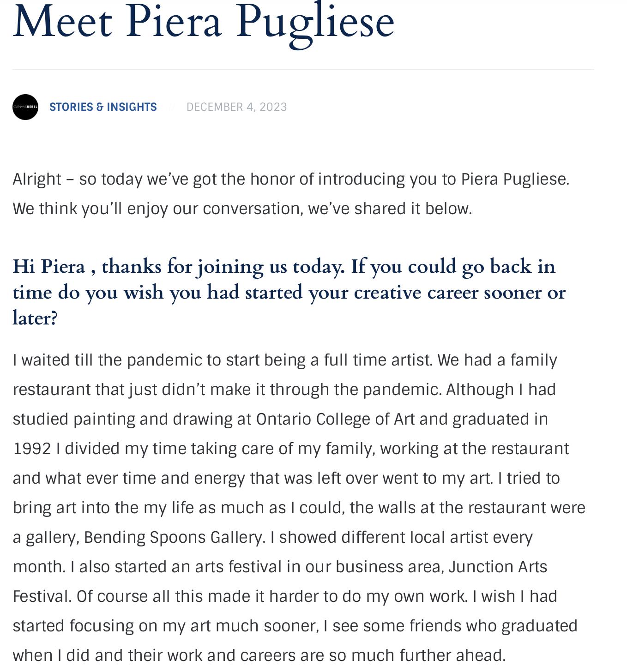Click 'full time artist' in first answer line

(x=378, y=360)
